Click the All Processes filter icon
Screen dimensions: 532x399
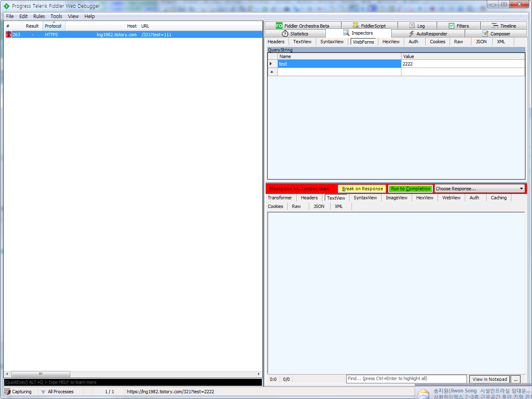point(43,392)
